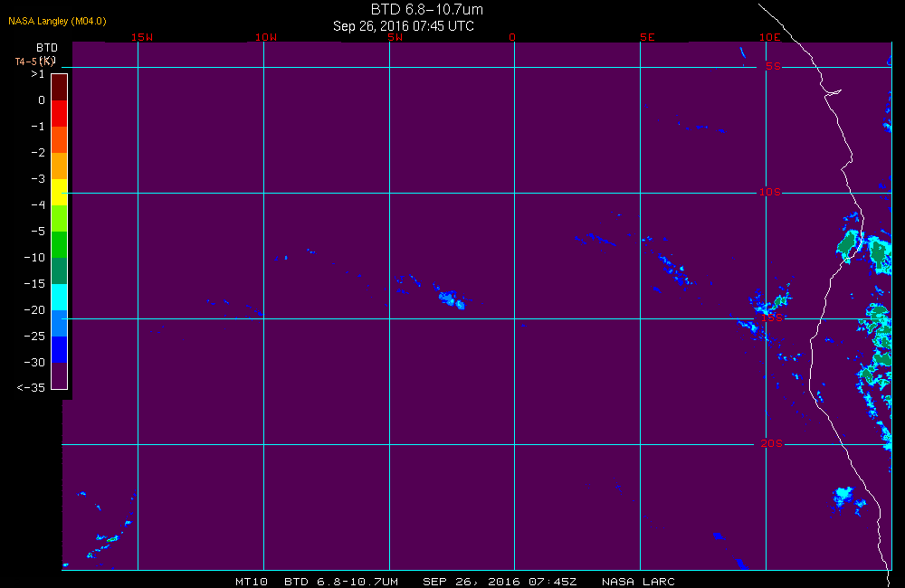The height and width of the screenshot is (588, 905).
Task: Click the '-2' legend value
Action: click(38, 153)
